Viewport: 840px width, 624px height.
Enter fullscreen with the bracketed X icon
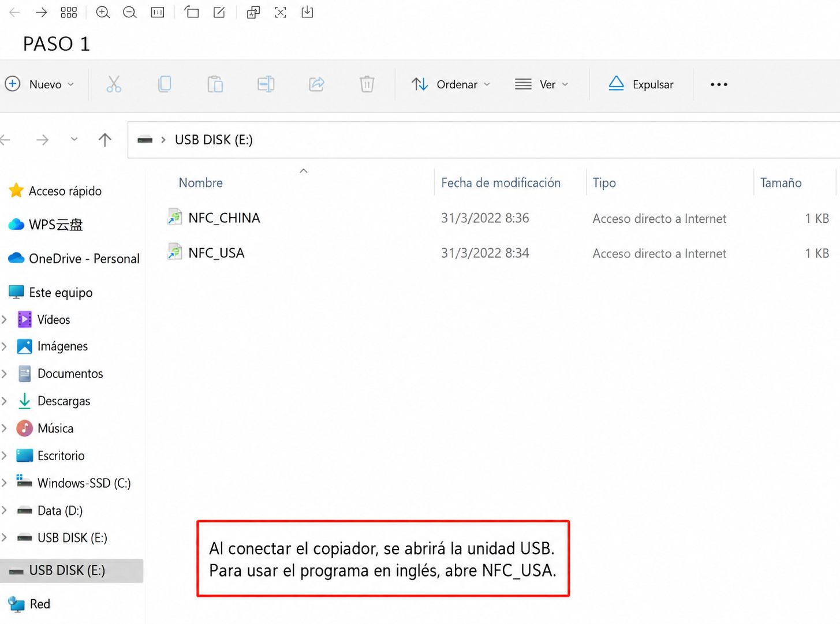[281, 12]
